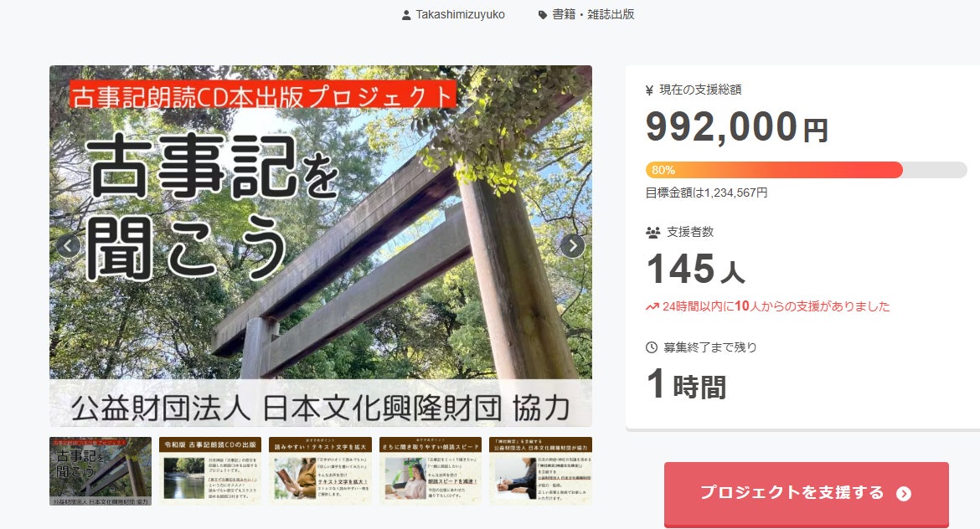Click the yen icon next to 現在の支援総額
The width and height of the screenshot is (980, 529).
[x=649, y=90]
